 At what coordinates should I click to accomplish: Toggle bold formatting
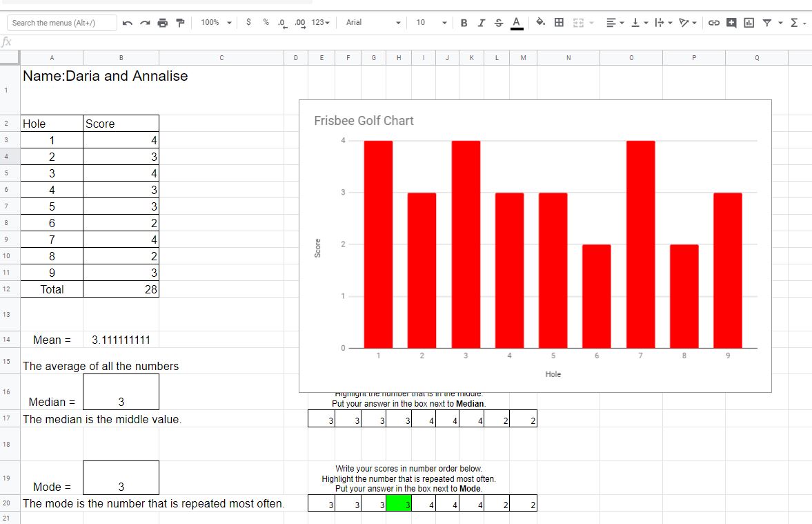(x=464, y=23)
